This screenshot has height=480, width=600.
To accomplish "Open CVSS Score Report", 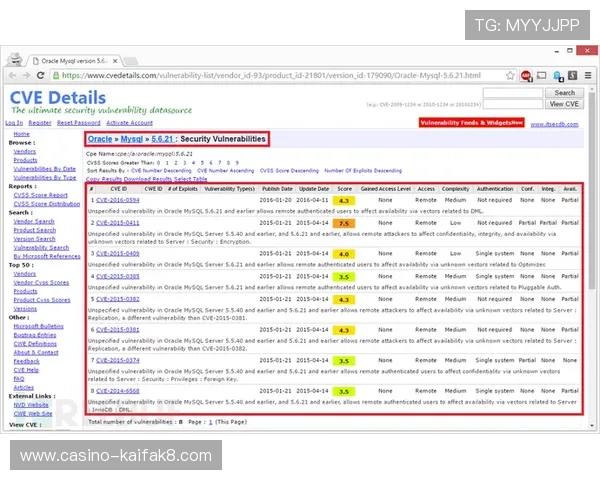I will [41, 195].
